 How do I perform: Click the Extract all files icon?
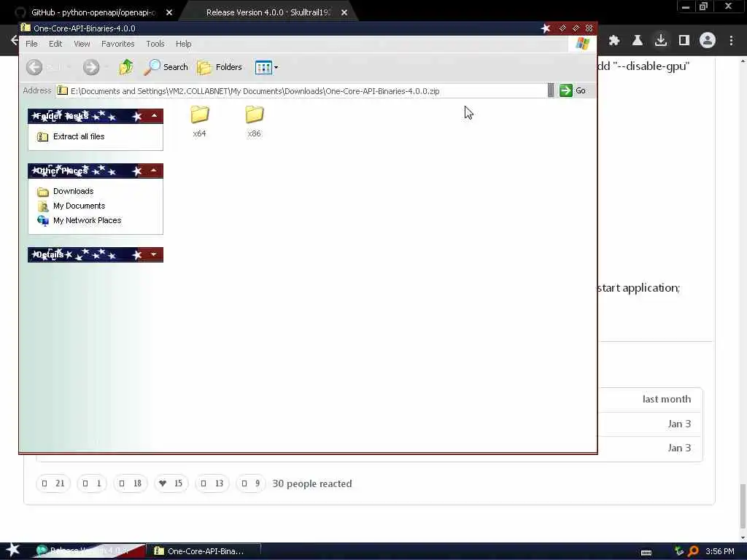(x=42, y=137)
